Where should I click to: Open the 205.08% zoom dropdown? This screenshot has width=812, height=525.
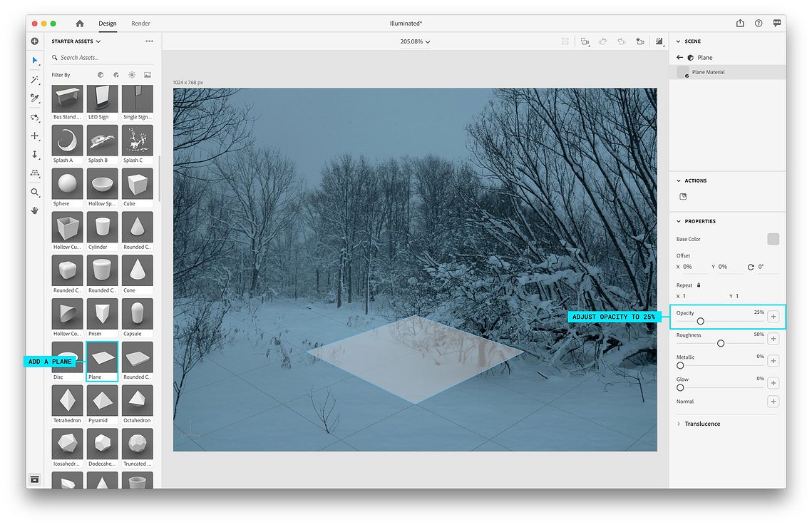(x=415, y=41)
